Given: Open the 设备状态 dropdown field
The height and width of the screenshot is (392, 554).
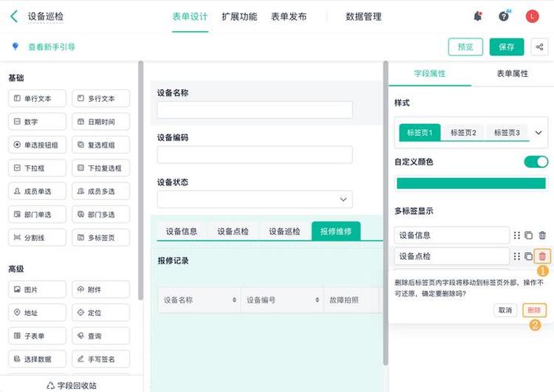Looking at the screenshot, I should point(255,199).
